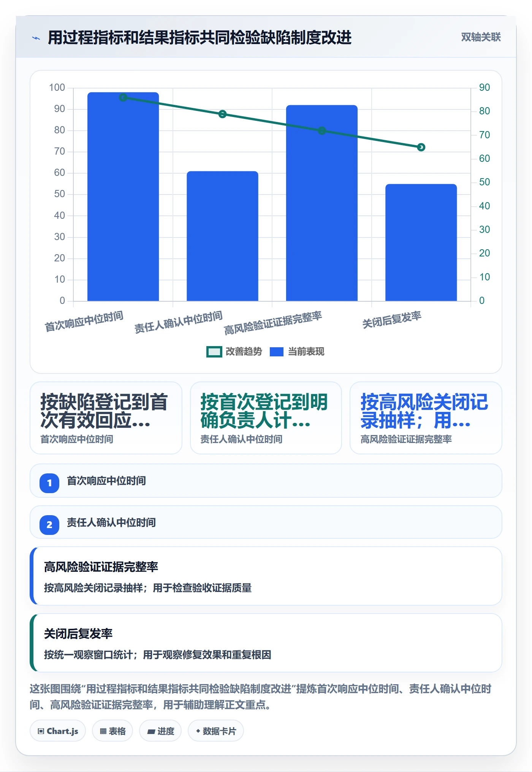Select trend line point on 高风险验证证据完整率 bar
Viewport: 532px width, 772px height.
[322, 131]
